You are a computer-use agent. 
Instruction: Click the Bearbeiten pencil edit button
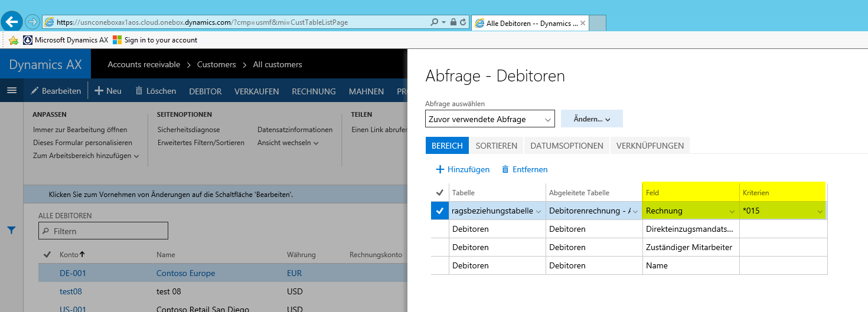pyautogui.click(x=56, y=91)
